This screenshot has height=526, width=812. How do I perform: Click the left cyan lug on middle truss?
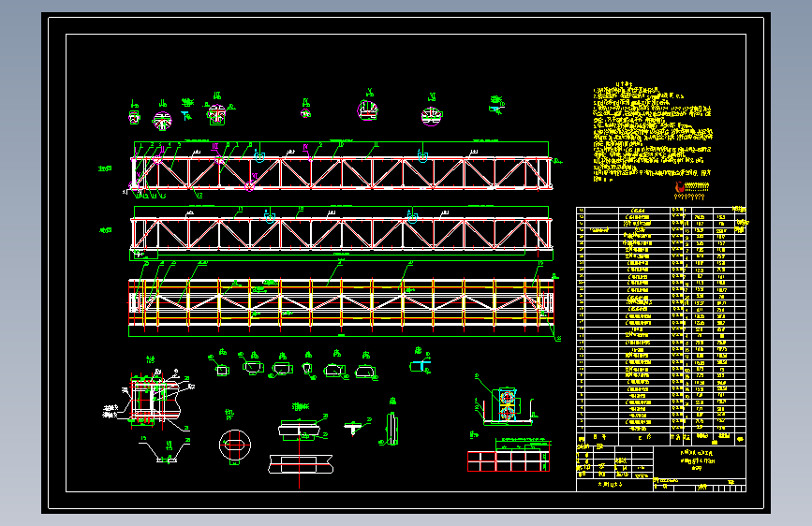click(x=270, y=217)
